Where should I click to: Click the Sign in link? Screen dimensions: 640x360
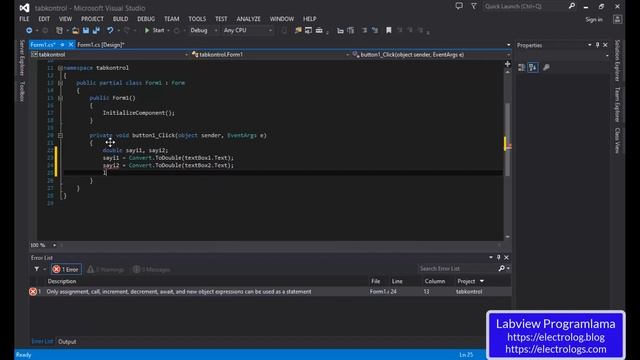point(594,20)
